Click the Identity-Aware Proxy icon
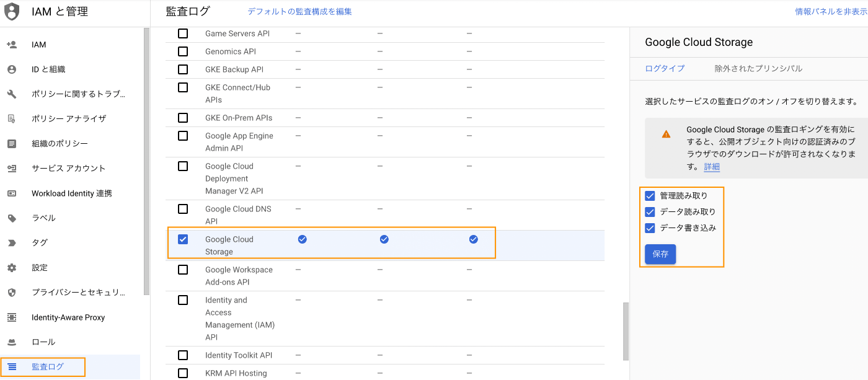The height and width of the screenshot is (380, 868). point(12,317)
